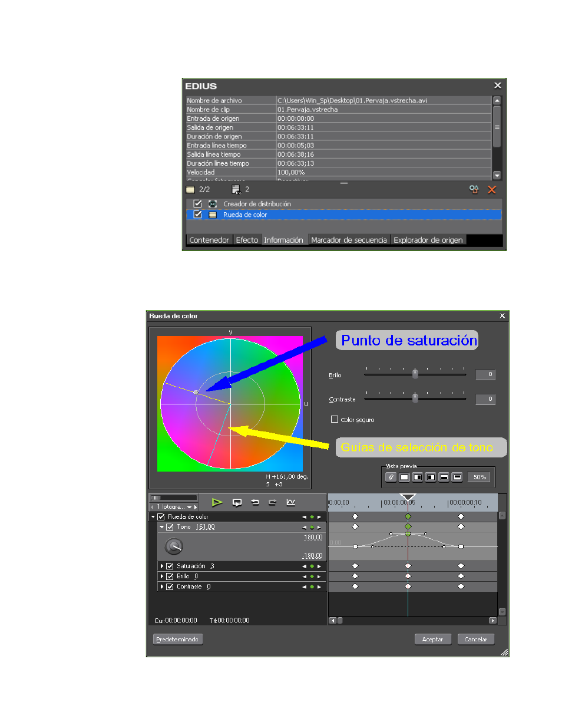Toggle Rueda de color keyframe row checkbox
Viewport: 562px width, 728px height.
point(161,517)
